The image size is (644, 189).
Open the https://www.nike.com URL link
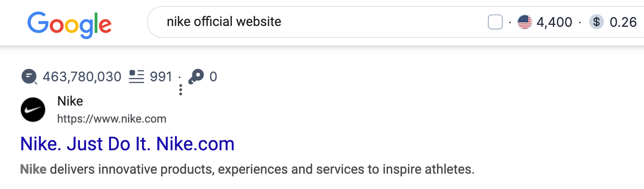111,119
